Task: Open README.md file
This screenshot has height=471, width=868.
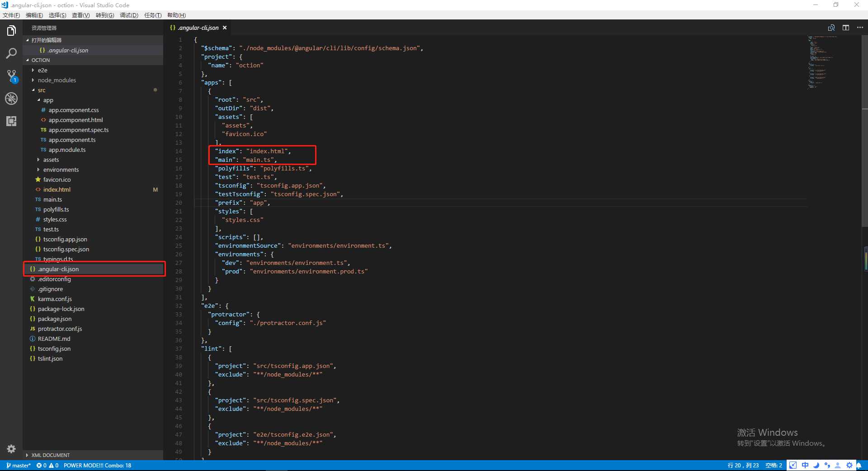Action: 93,339
